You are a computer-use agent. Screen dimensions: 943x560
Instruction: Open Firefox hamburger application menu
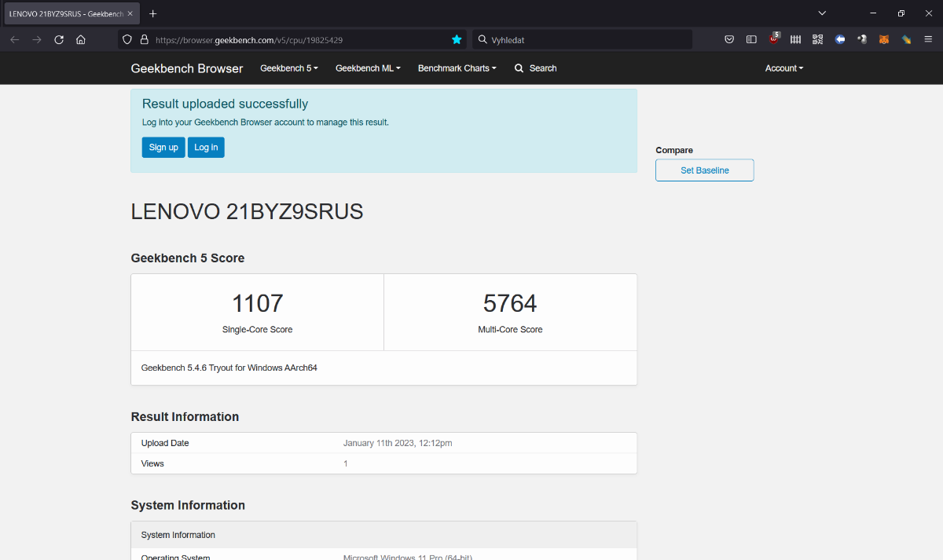pyautogui.click(x=928, y=39)
